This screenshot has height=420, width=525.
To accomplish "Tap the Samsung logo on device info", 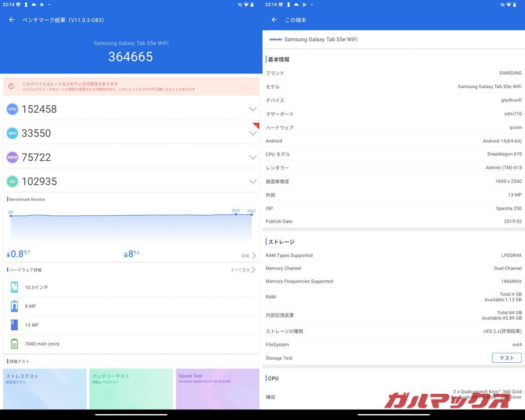I will 275,39.
